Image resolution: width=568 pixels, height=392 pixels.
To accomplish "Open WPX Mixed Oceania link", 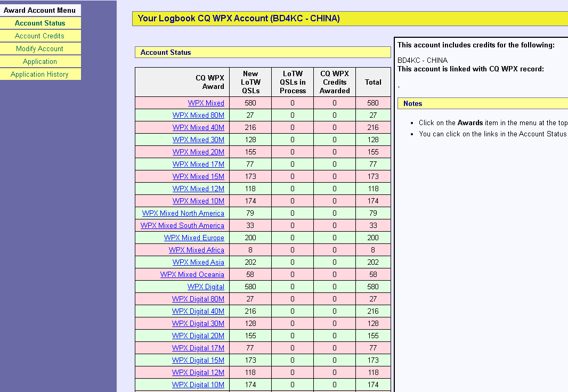I will [192, 274].
